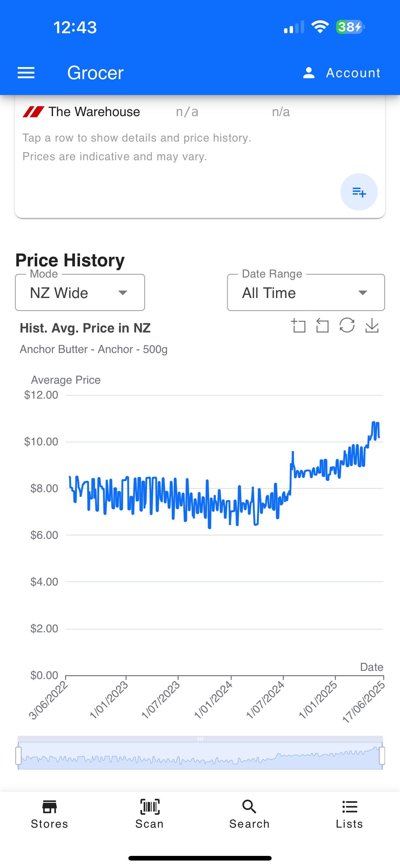Click the right handle of chart range slider

[382, 755]
